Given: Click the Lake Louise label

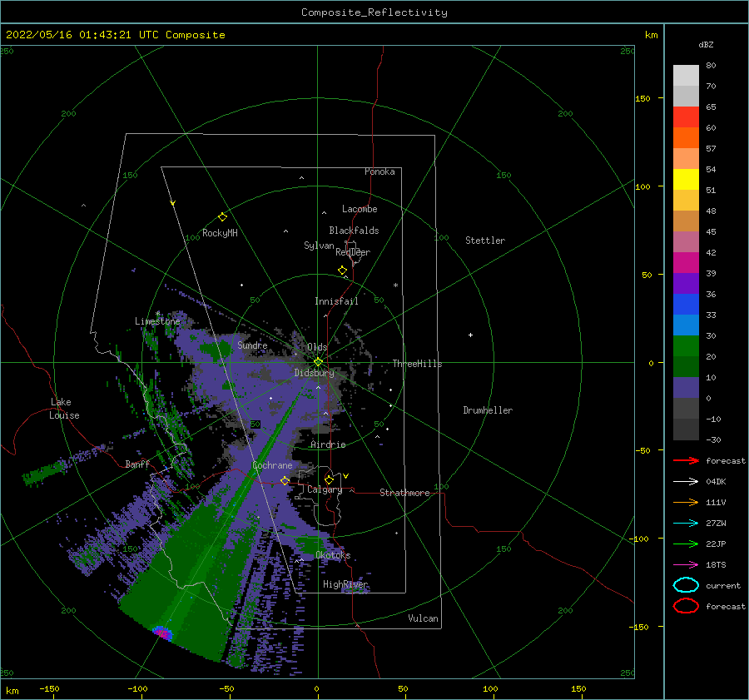Looking at the screenshot, I should coord(64,409).
